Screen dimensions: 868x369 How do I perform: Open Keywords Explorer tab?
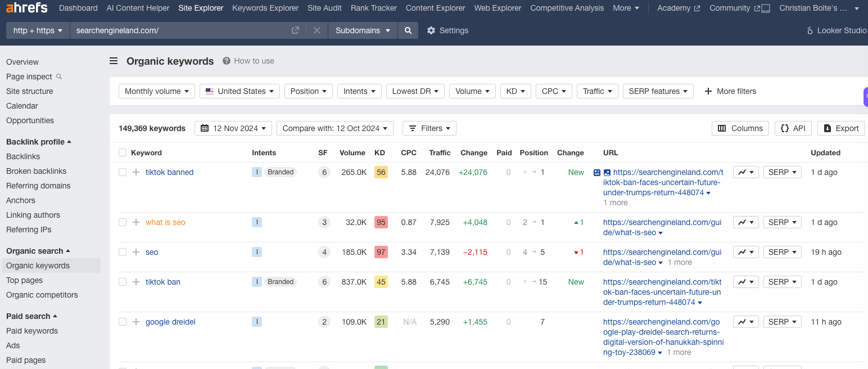[x=265, y=8]
